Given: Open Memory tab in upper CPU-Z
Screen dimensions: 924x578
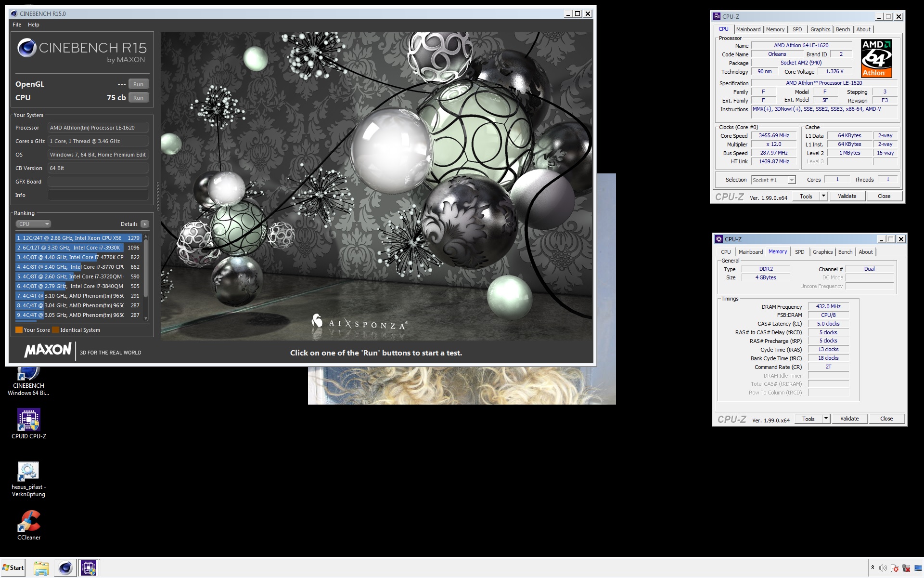Looking at the screenshot, I should (x=775, y=29).
